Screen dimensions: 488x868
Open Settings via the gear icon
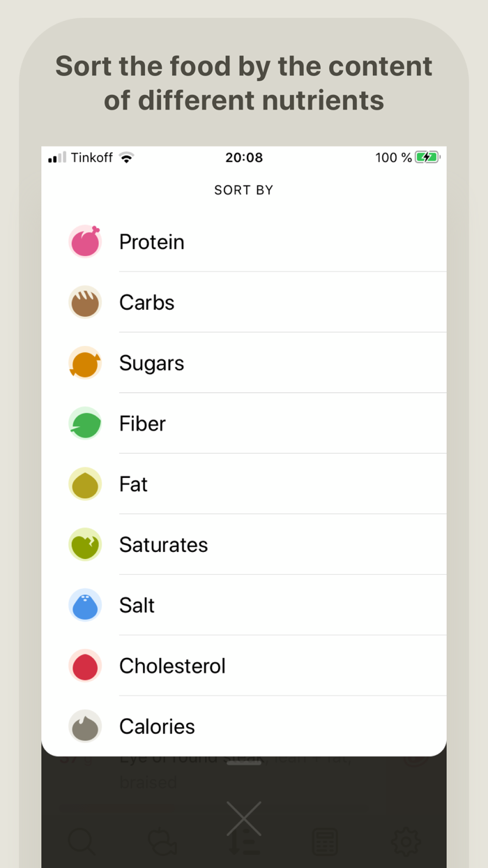tap(406, 841)
